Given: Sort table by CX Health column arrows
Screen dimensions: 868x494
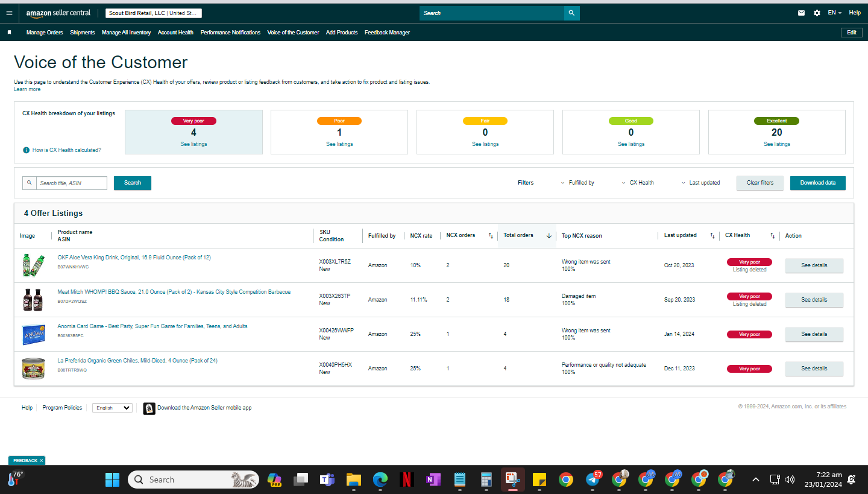Looking at the screenshot, I should 773,236.
